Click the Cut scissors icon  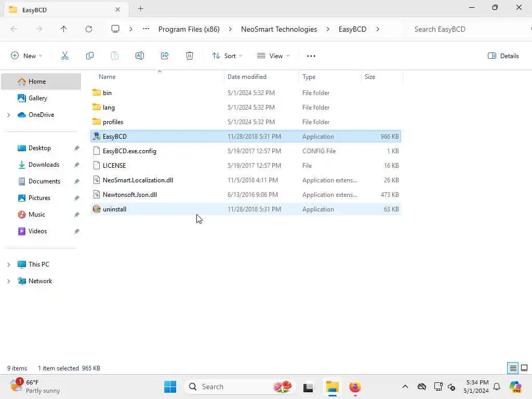[x=65, y=56]
